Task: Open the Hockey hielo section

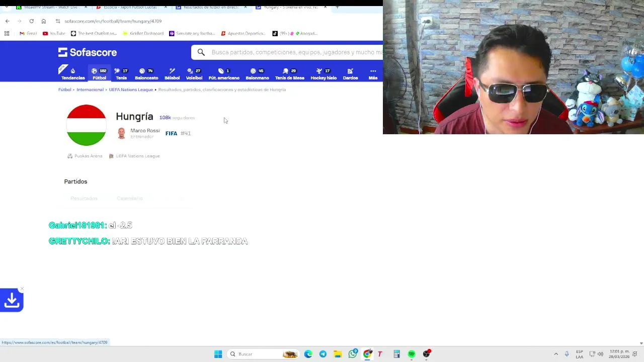Action: click(x=324, y=74)
